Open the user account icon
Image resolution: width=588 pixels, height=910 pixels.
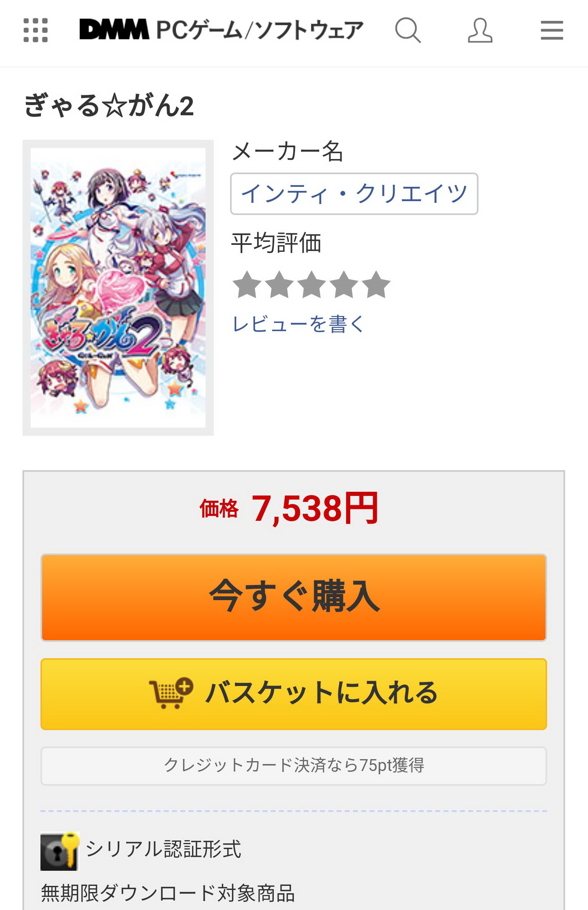tap(480, 30)
